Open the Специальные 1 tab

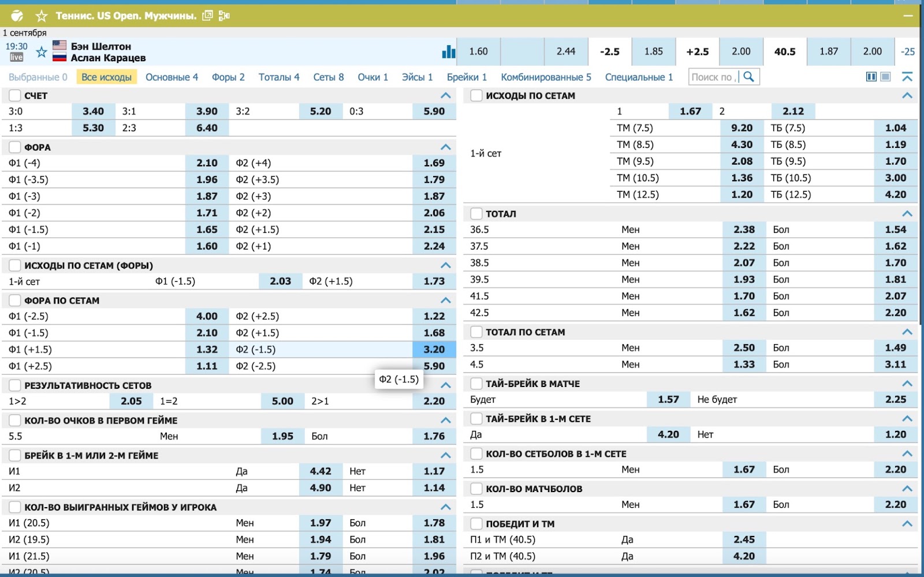click(x=639, y=77)
